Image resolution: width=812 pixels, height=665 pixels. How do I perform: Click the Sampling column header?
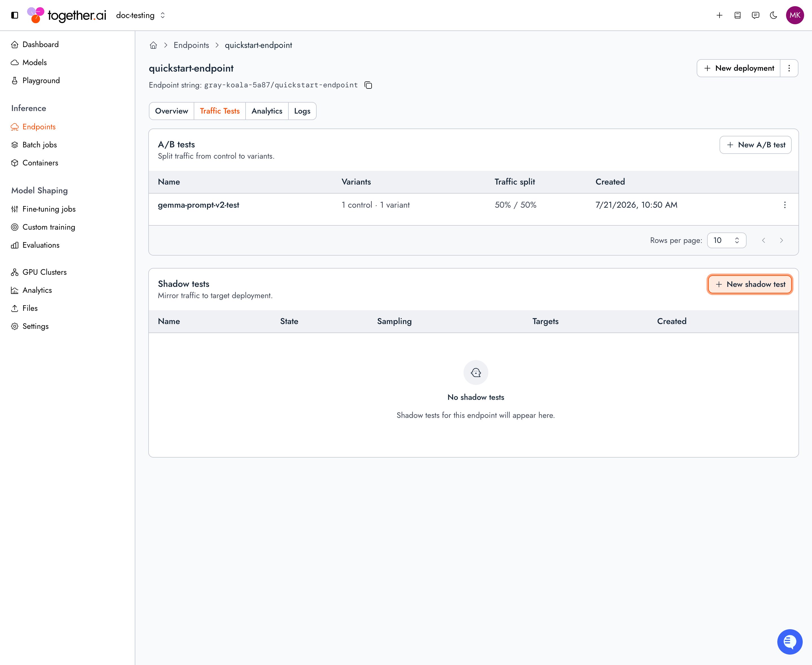point(394,322)
